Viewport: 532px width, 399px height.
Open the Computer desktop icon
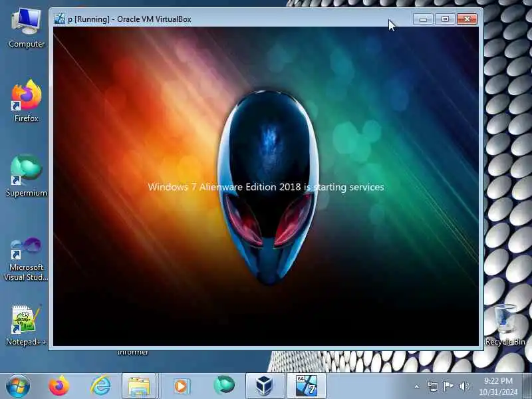(26, 29)
